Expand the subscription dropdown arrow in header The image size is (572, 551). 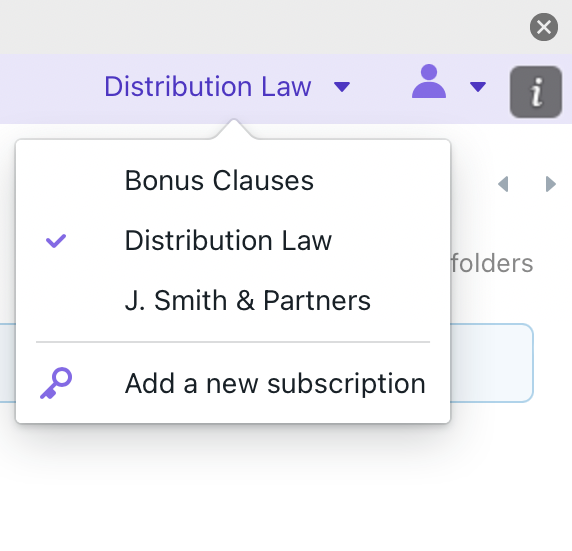(x=342, y=87)
